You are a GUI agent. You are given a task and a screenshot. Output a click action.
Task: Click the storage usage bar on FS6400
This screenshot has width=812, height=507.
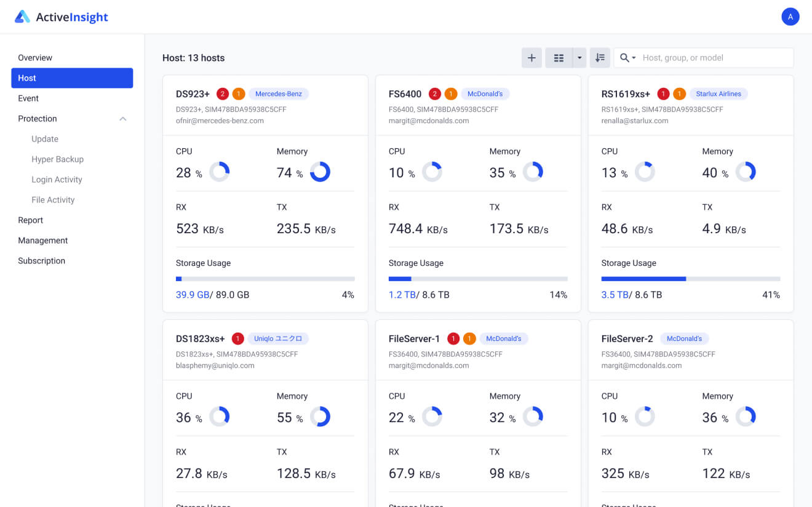(x=478, y=279)
